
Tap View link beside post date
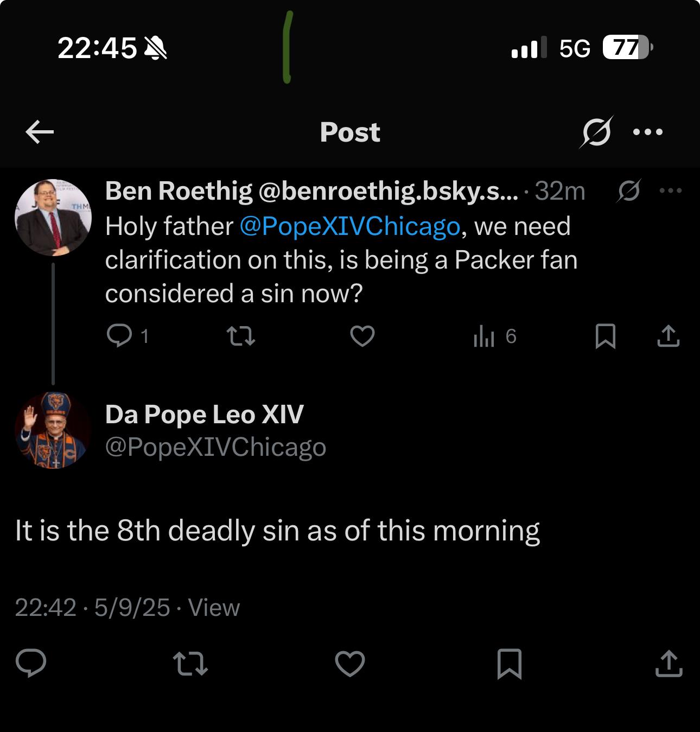(x=214, y=608)
